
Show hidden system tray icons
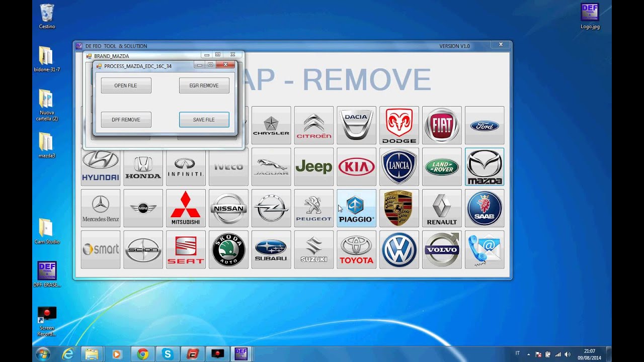point(528,354)
